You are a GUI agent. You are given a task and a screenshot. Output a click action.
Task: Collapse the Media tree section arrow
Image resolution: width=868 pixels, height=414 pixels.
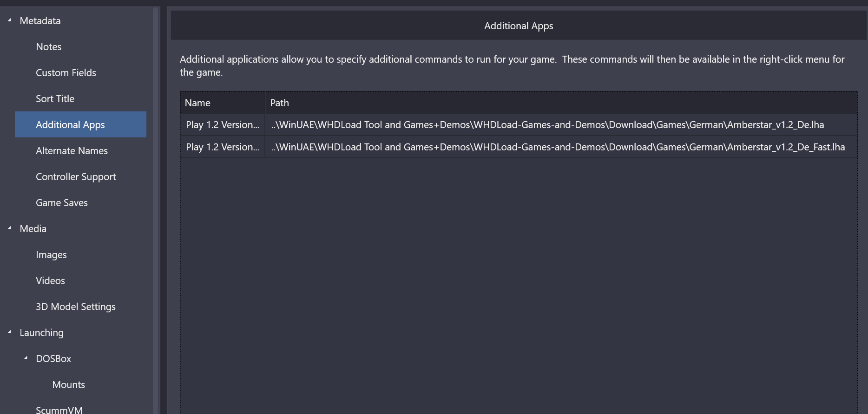tap(9, 228)
